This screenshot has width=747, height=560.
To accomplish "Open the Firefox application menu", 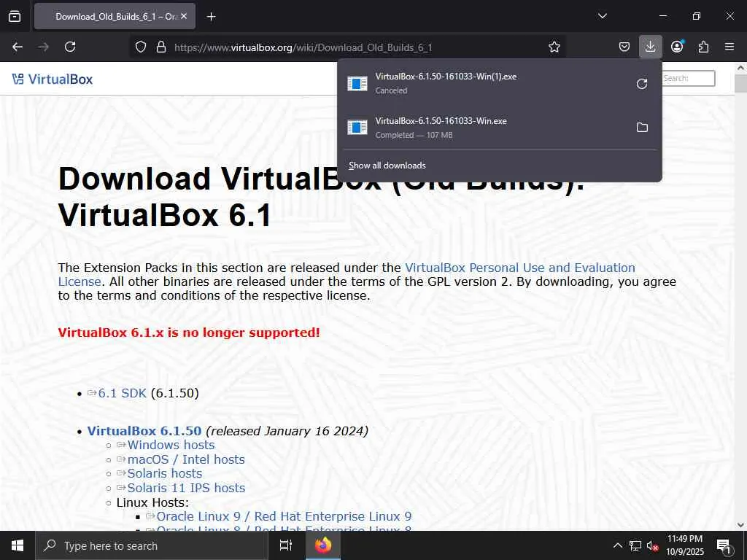I will point(729,47).
